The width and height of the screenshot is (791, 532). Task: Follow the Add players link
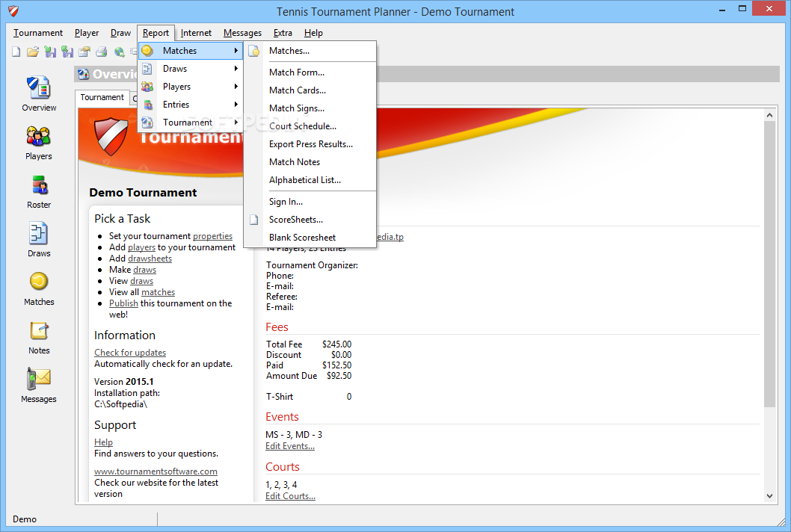[x=141, y=247]
